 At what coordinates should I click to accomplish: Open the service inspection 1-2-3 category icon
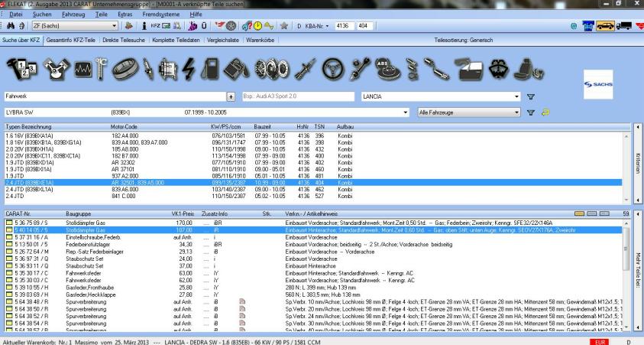click(x=21, y=69)
